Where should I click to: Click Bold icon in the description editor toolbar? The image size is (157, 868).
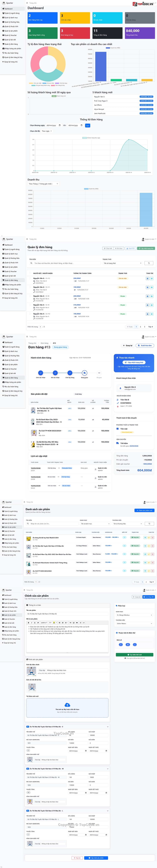[28, 623]
